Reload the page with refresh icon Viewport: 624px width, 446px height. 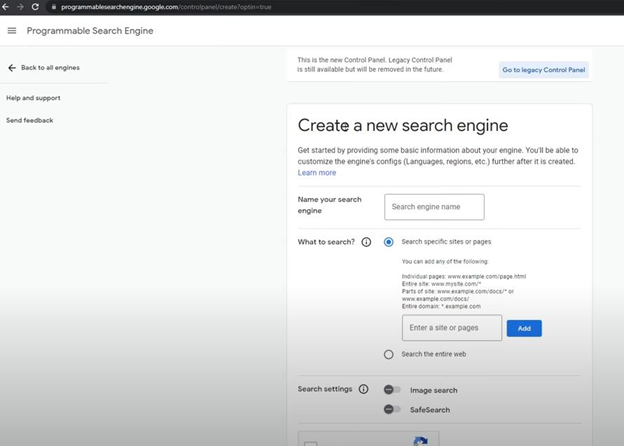point(35,7)
